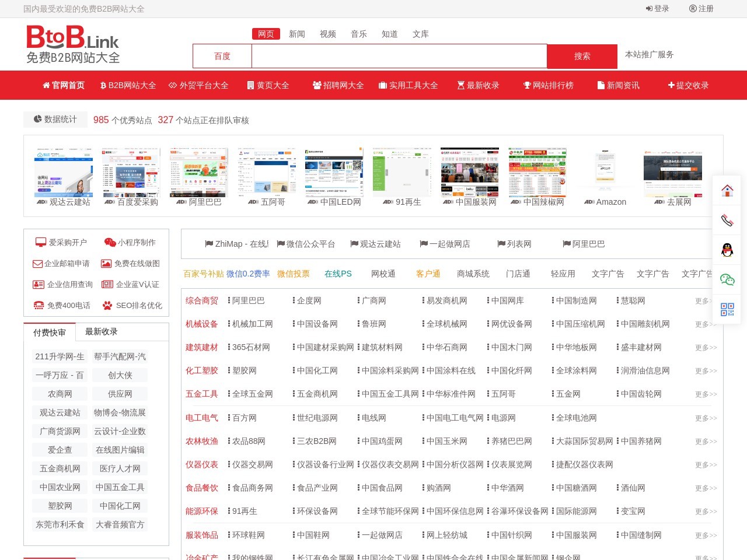The height and width of the screenshot is (560, 747).
Task: Click the search text input field
Action: click(x=399, y=57)
